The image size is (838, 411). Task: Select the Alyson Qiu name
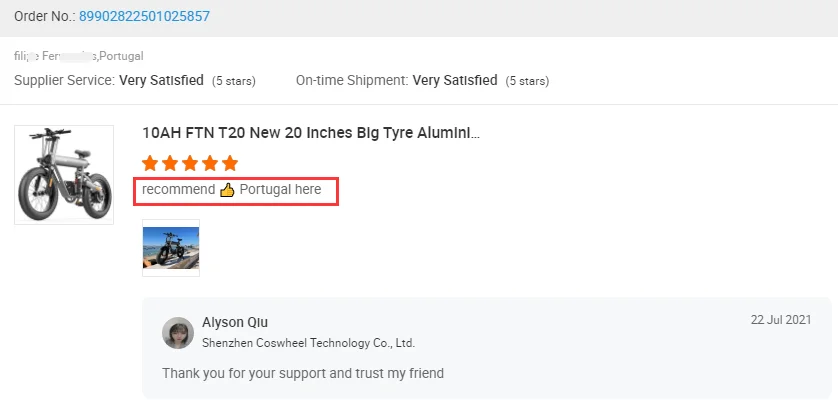click(235, 322)
